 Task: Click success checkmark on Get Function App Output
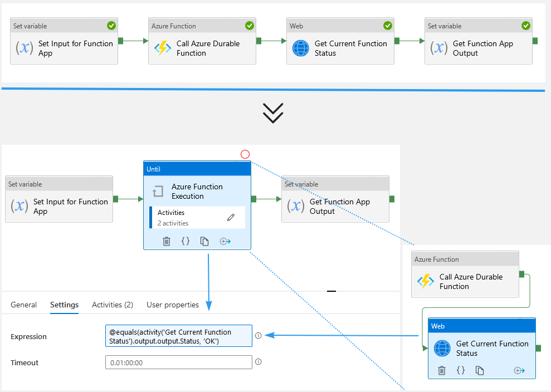526,26
